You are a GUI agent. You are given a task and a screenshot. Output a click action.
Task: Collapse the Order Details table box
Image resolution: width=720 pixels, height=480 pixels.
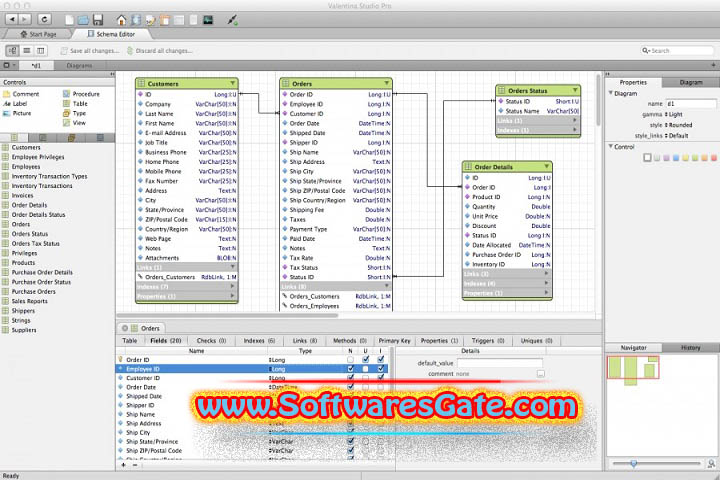pos(546,166)
